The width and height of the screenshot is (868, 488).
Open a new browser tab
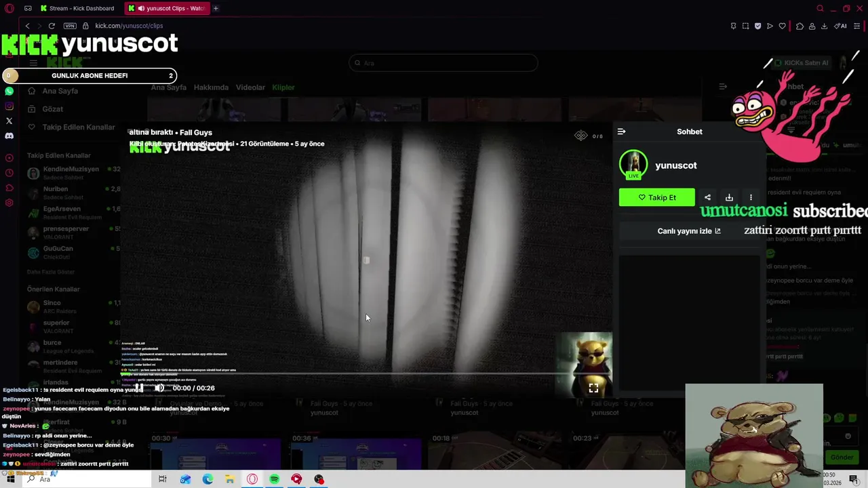click(x=216, y=8)
